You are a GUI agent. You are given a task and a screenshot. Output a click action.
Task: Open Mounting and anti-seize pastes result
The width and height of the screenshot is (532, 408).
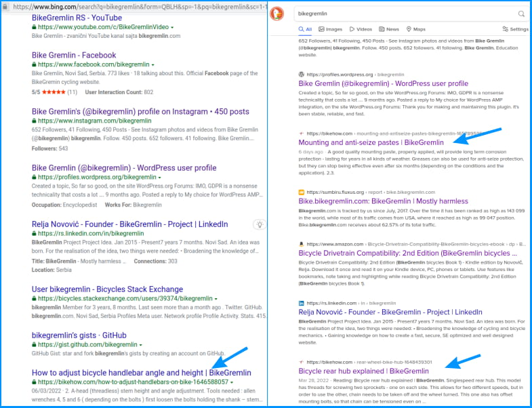click(371, 142)
